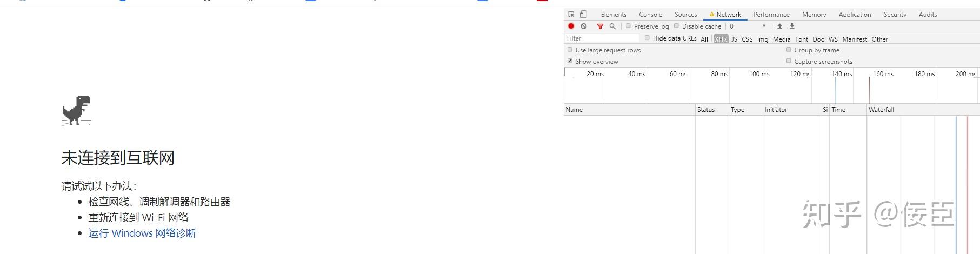The height and width of the screenshot is (254, 980).
Task: Clear the network log
Action: pos(584,26)
